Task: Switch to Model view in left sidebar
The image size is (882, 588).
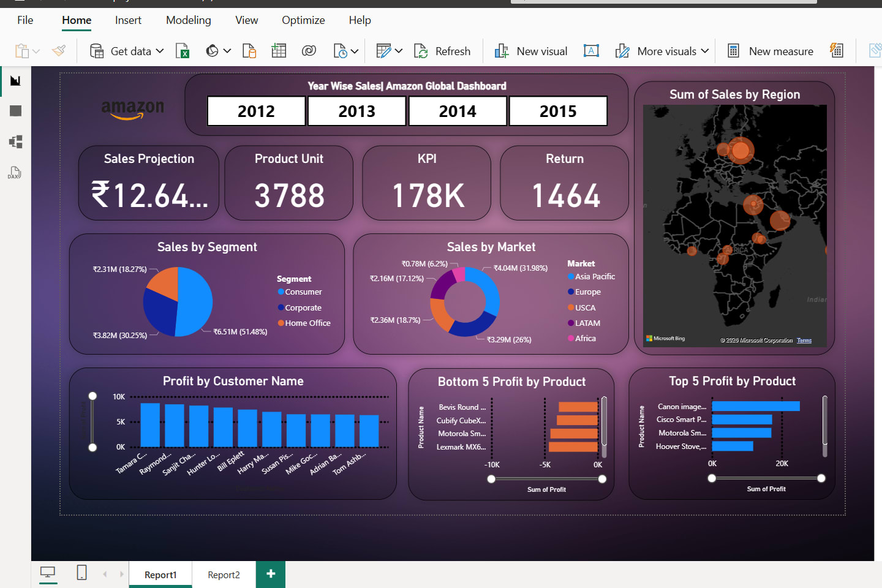Action: point(15,141)
